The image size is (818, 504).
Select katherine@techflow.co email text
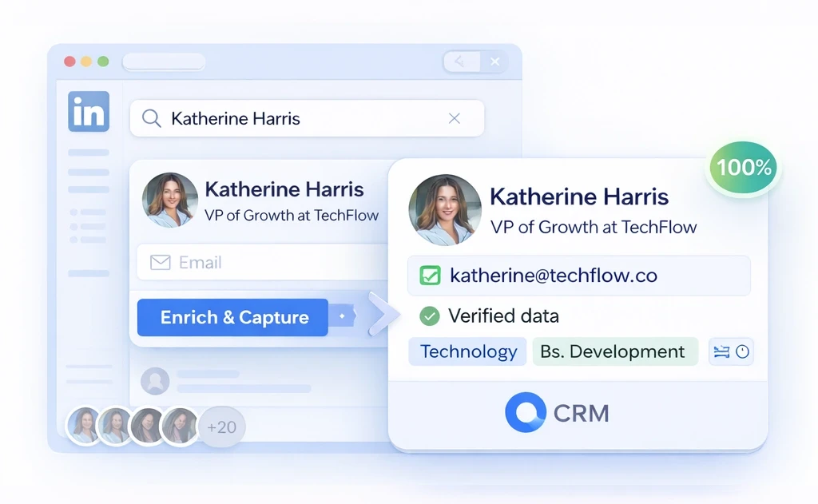554,276
